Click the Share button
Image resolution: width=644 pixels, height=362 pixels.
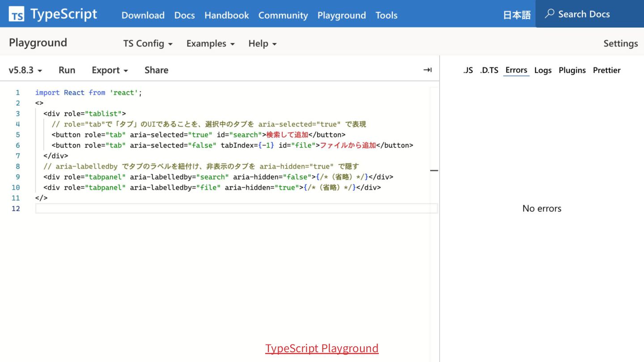(157, 70)
